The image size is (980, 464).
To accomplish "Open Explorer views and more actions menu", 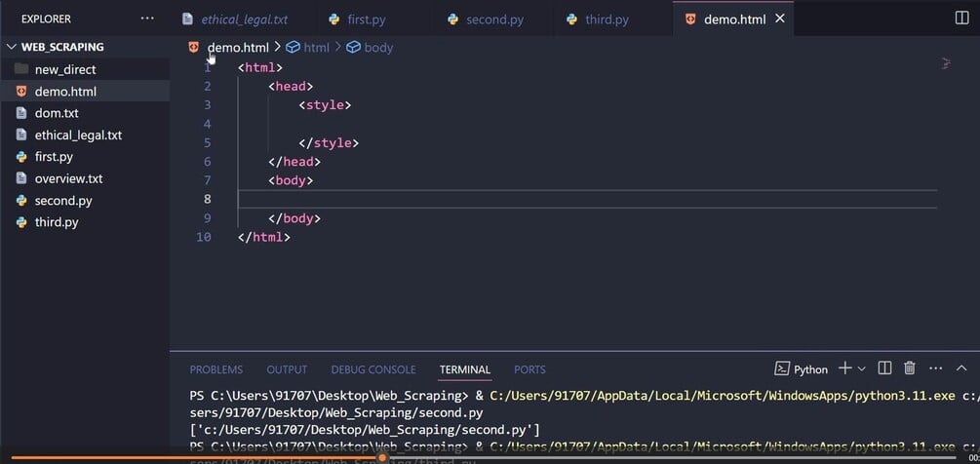I will click(147, 19).
